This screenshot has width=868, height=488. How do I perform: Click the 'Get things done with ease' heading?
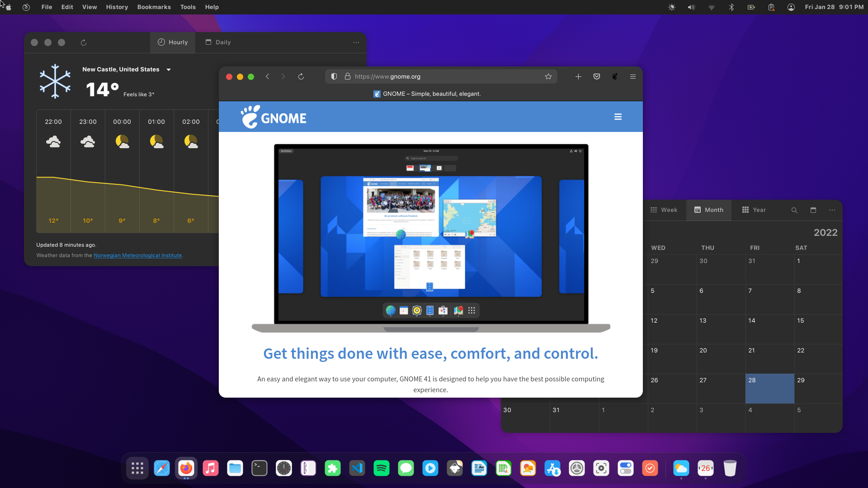coord(430,353)
